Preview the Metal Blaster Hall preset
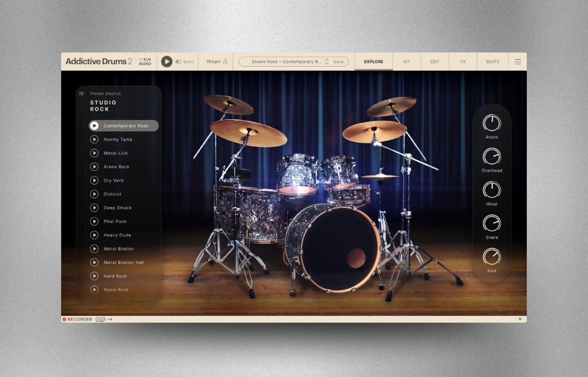Image resolution: width=588 pixels, height=377 pixels. [x=94, y=263]
